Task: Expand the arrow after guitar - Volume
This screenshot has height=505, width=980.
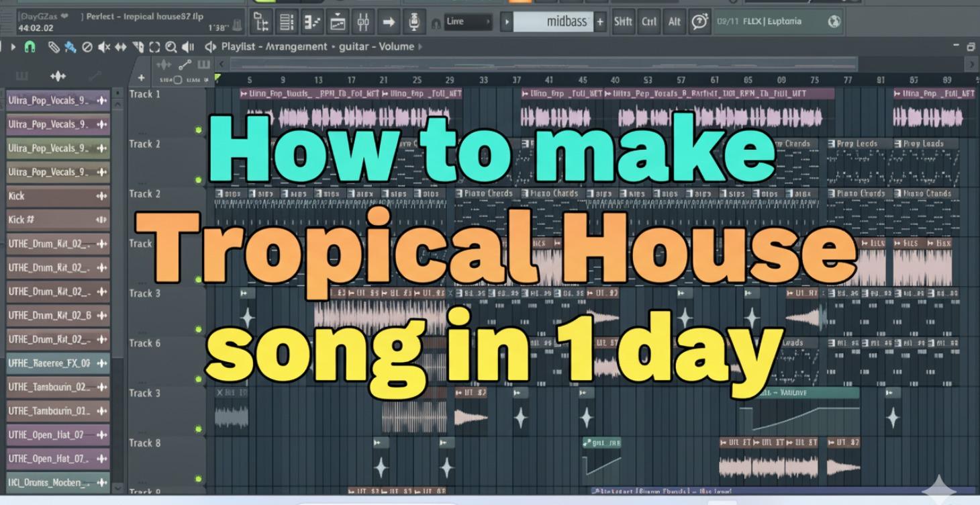Action: pyautogui.click(x=421, y=47)
